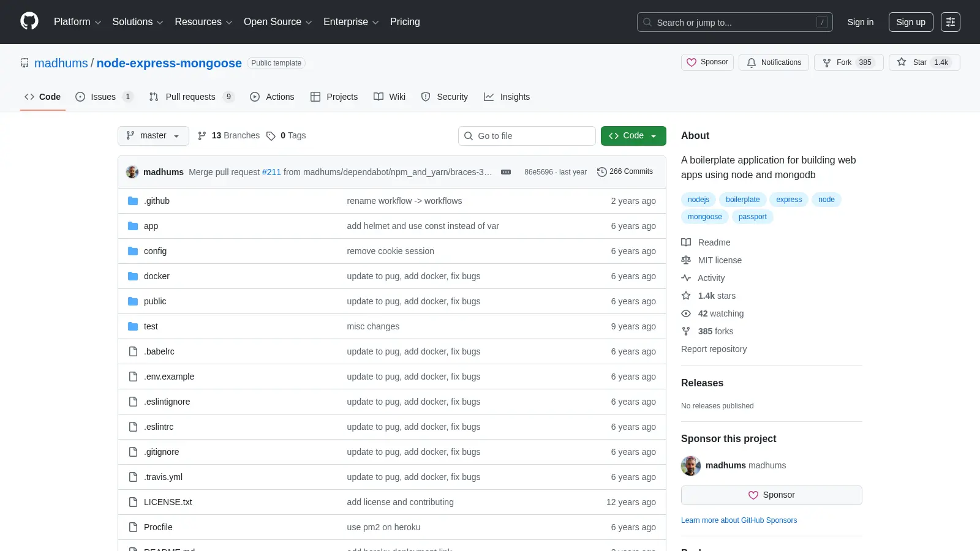The width and height of the screenshot is (980, 551).
Task: Click the Star icon
Action: point(902,62)
